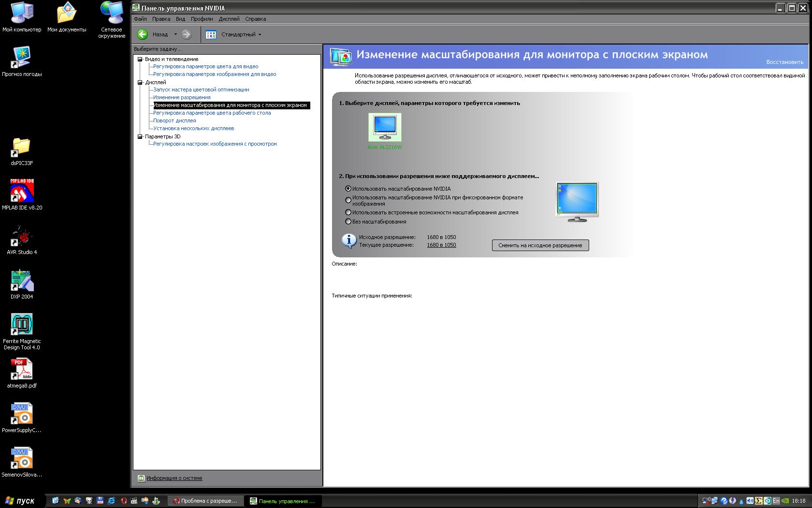Open the Файл menu

[140, 19]
